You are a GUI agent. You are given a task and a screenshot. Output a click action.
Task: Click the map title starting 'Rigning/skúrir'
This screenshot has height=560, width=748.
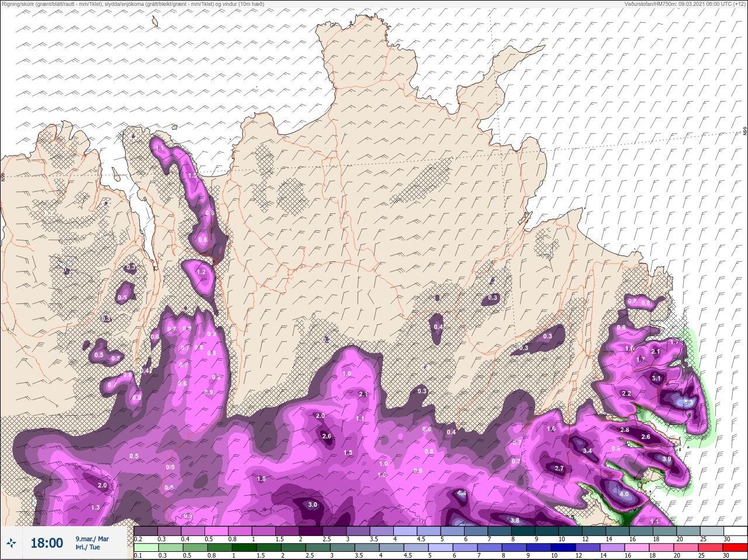tap(133, 4)
